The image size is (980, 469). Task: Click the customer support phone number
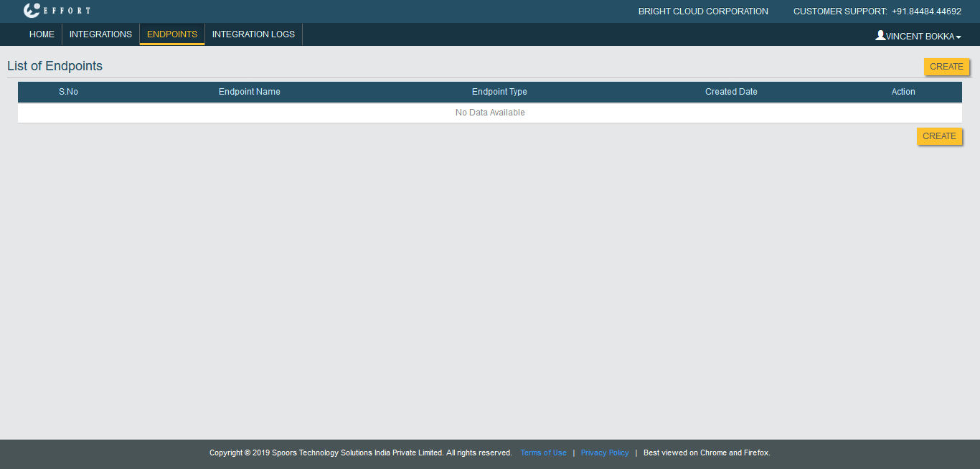(926, 11)
